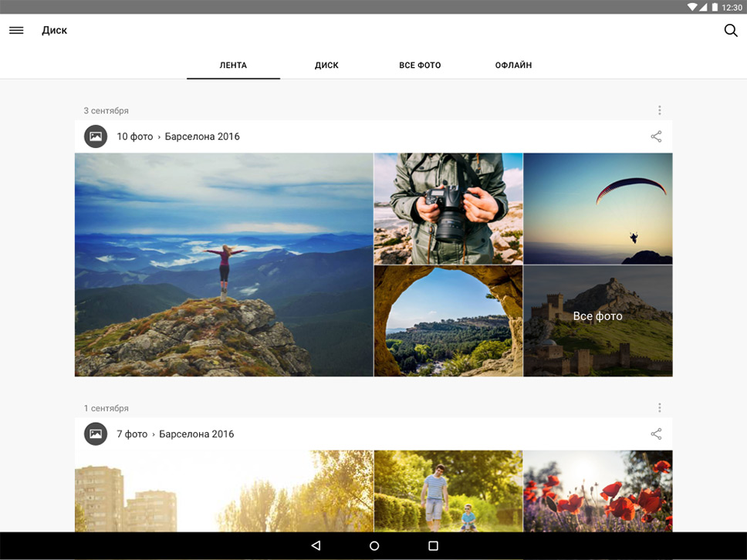Image resolution: width=747 pixels, height=560 pixels.
Task: Tap the Android recent apps button
Action: coord(433,545)
